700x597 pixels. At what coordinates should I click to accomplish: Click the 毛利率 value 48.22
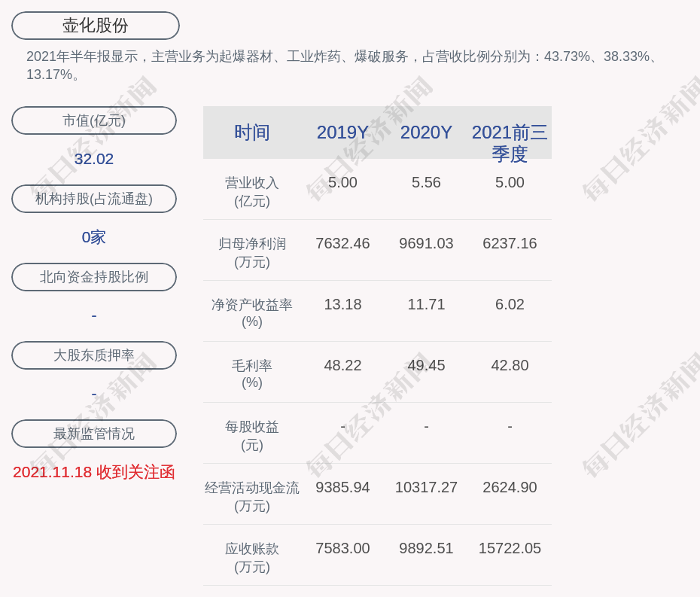(x=342, y=365)
